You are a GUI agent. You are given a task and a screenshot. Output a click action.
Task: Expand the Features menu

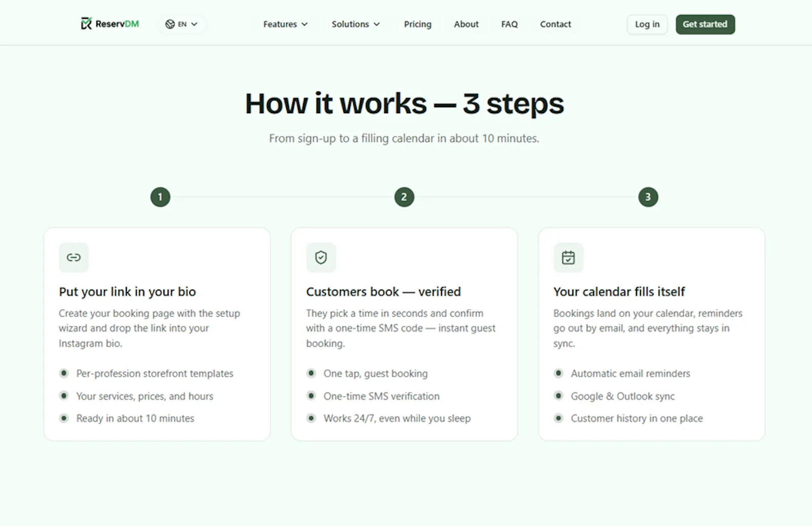[285, 24]
